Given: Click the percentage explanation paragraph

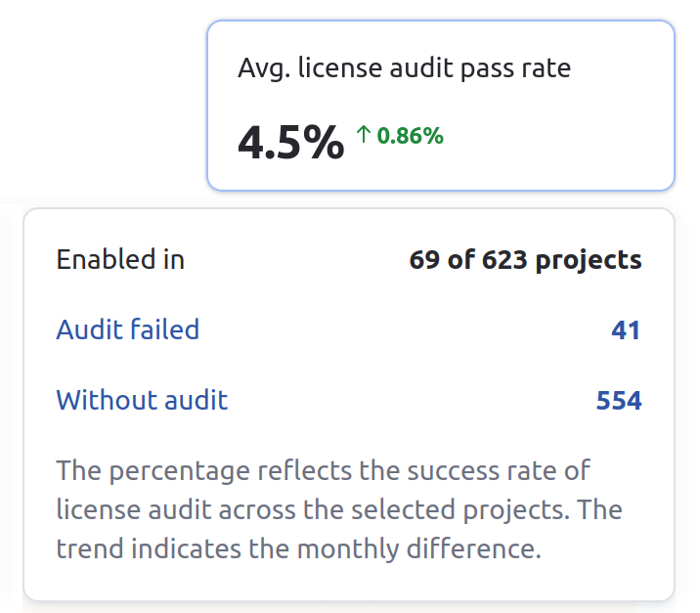Looking at the screenshot, I should [339, 509].
